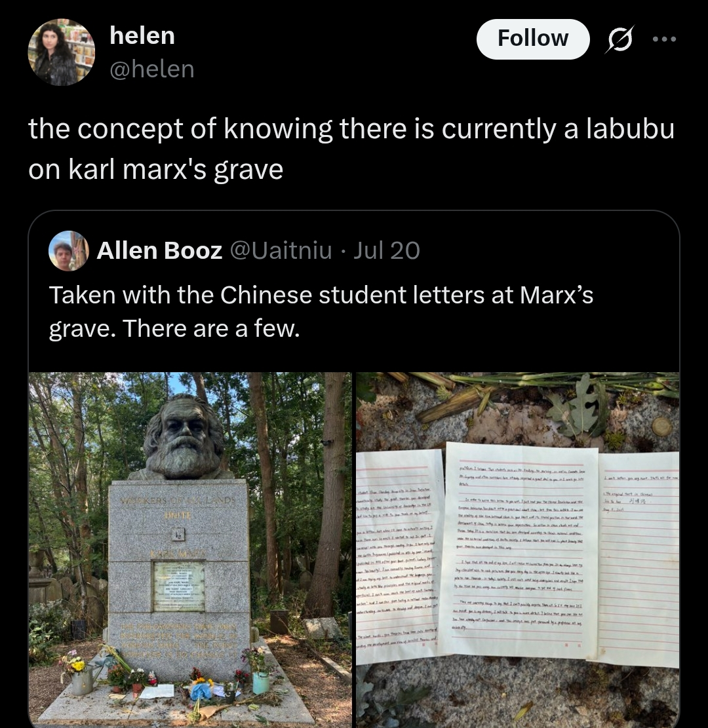Click the coin in the letters photo
708x728 pixels.
661,426
